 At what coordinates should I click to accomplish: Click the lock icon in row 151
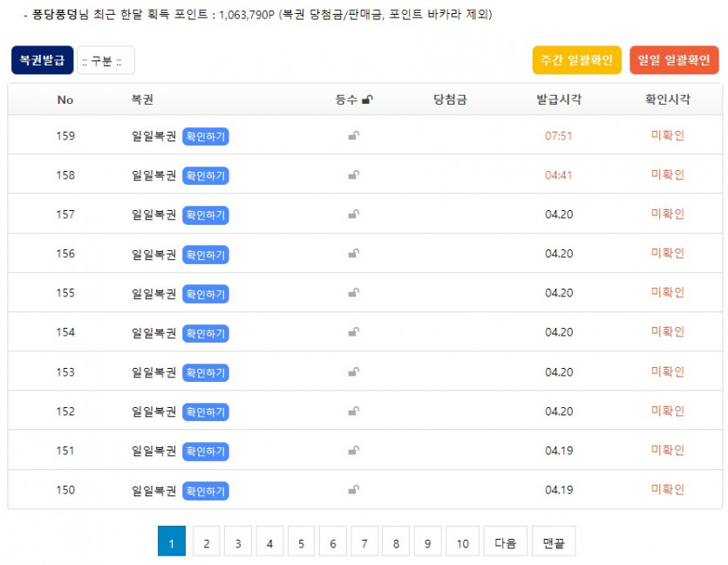pos(354,450)
